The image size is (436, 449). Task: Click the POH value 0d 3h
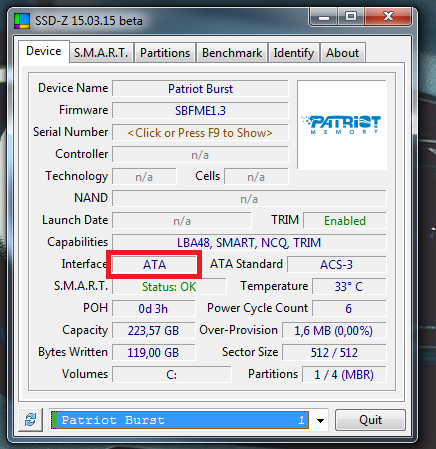(153, 309)
